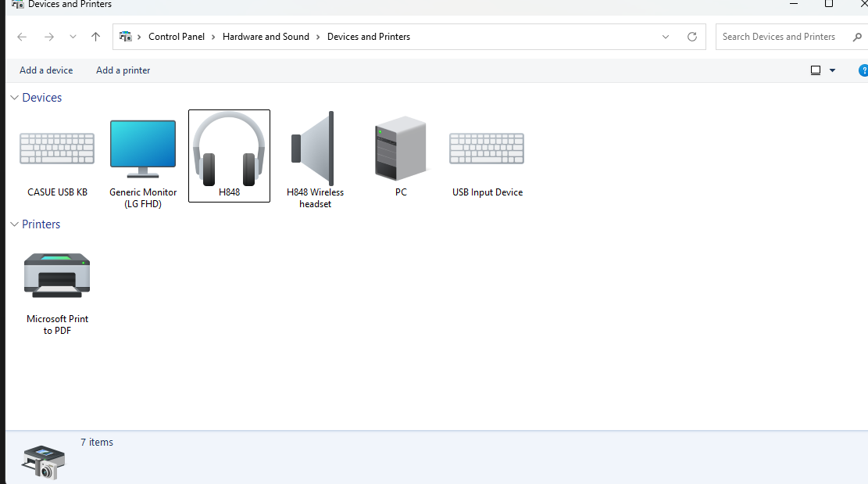The image size is (868, 484).
Task: Expand chevron after Control Panel breadcrumb
Action: point(213,37)
